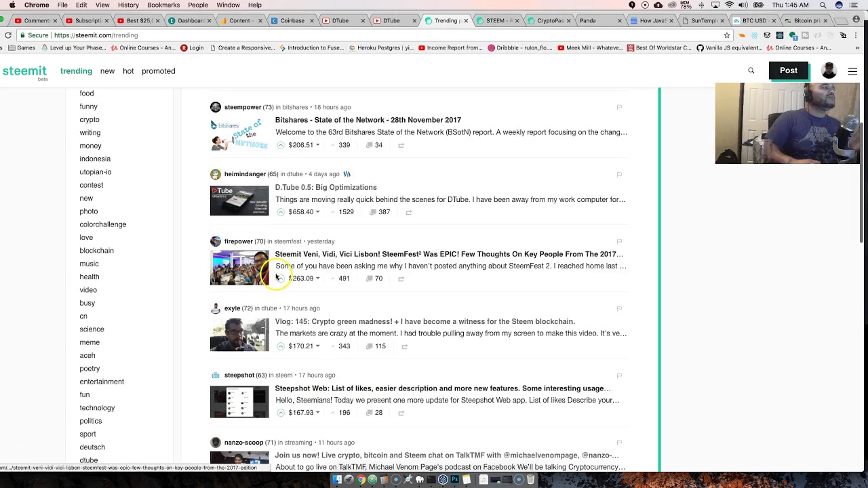The width and height of the screenshot is (868, 488).
Task: Filter by the technology tag in sidebar
Action: click(97, 408)
